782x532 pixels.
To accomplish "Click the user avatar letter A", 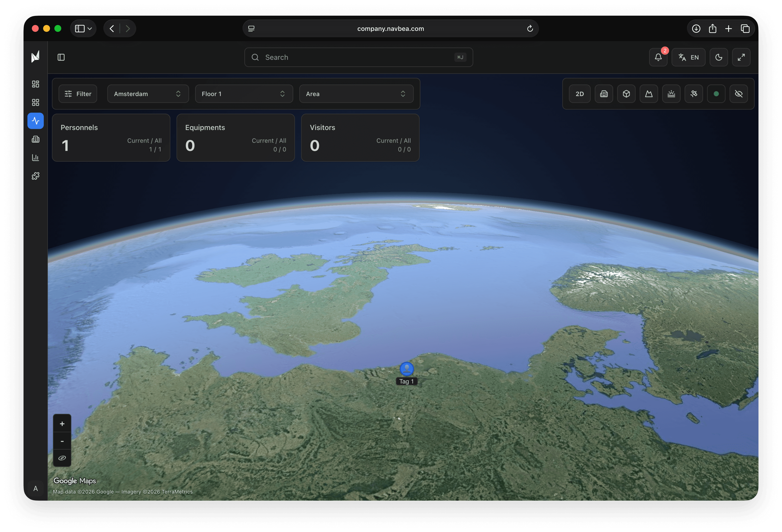I will point(35,488).
